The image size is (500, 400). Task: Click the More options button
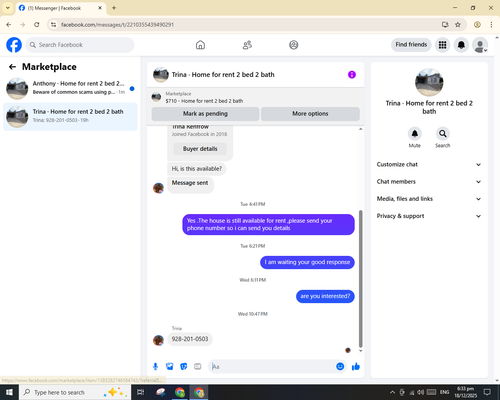310,114
